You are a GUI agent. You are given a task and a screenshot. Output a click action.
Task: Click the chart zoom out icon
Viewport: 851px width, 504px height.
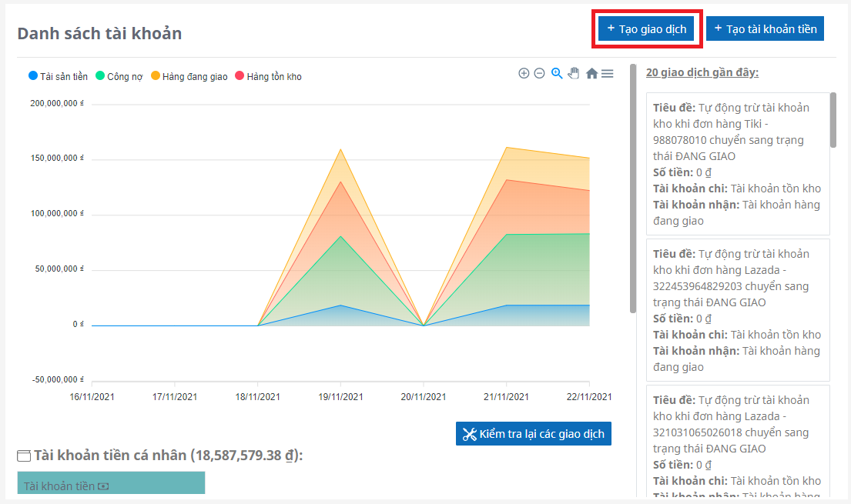coord(539,73)
